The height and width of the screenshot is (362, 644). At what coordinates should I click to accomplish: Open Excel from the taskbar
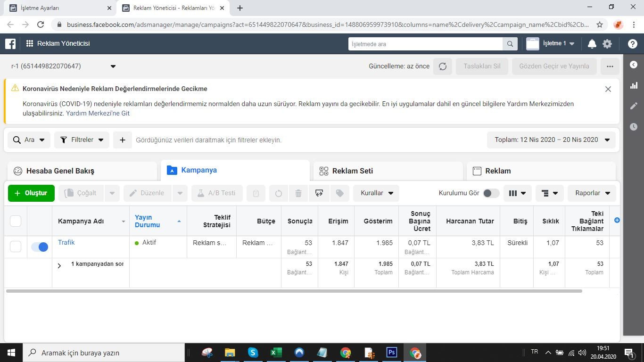pyautogui.click(x=276, y=353)
